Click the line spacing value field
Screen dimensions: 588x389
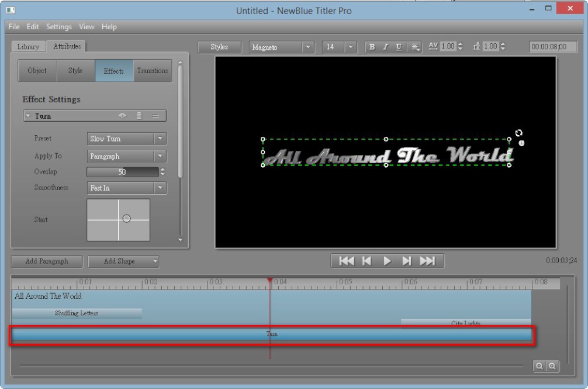point(491,46)
